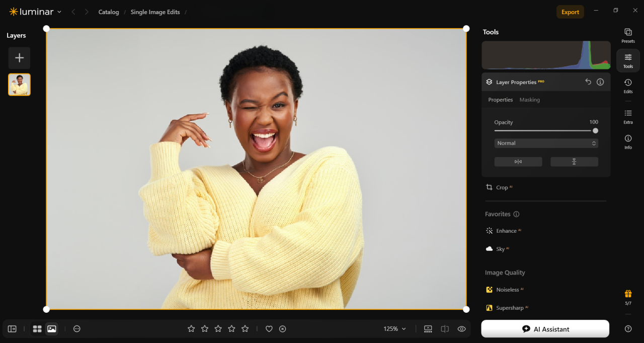This screenshot has height=343, width=644.
Task: Click the Export button
Action: 570,12
